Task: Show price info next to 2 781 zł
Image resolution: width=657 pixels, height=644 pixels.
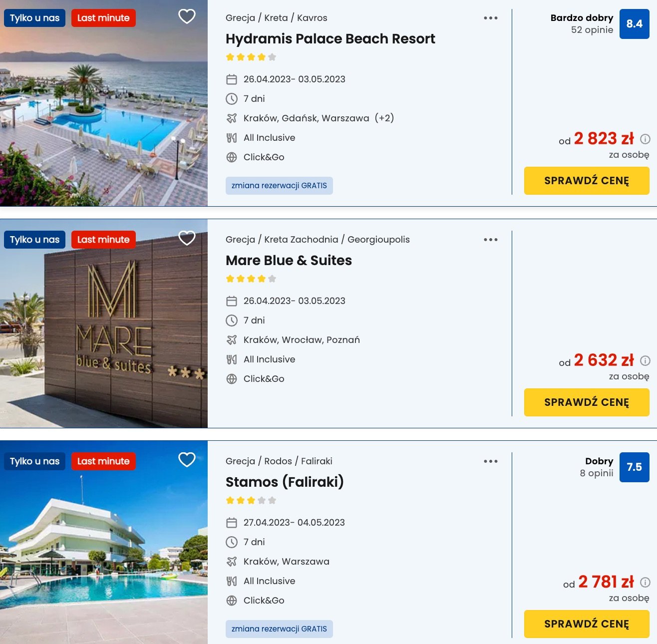Action: [645, 582]
